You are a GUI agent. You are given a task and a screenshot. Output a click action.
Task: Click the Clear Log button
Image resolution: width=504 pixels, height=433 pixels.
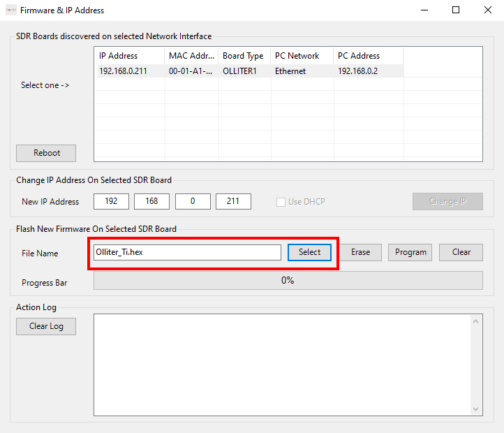[46, 326]
